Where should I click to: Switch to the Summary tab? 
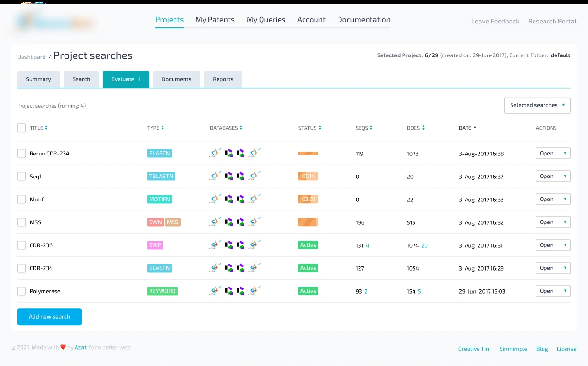(x=38, y=79)
